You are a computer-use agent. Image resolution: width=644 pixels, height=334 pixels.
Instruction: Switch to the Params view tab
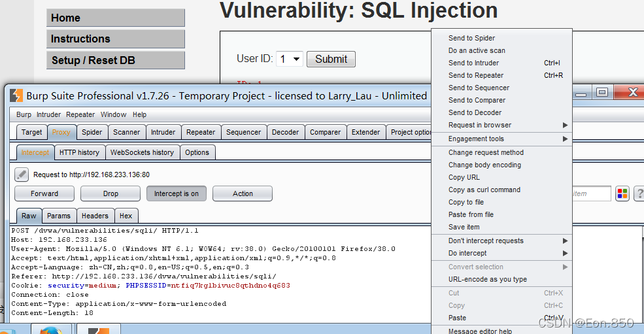pos(59,216)
